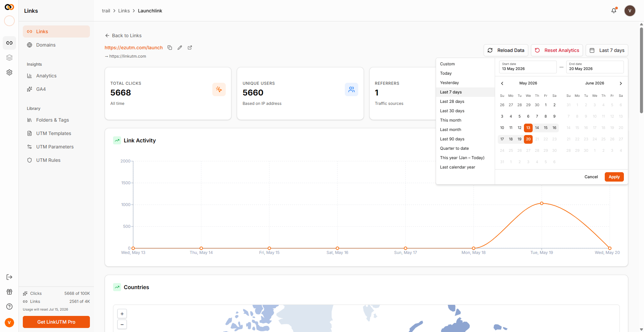644x332 pixels.
Task: Open the help question mark icon
Action: tap(9, 307)
